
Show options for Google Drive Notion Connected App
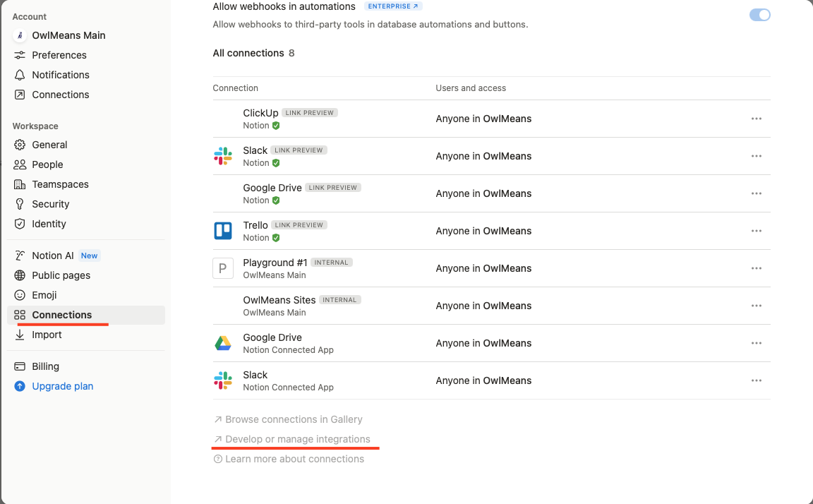tap(757, 343)
